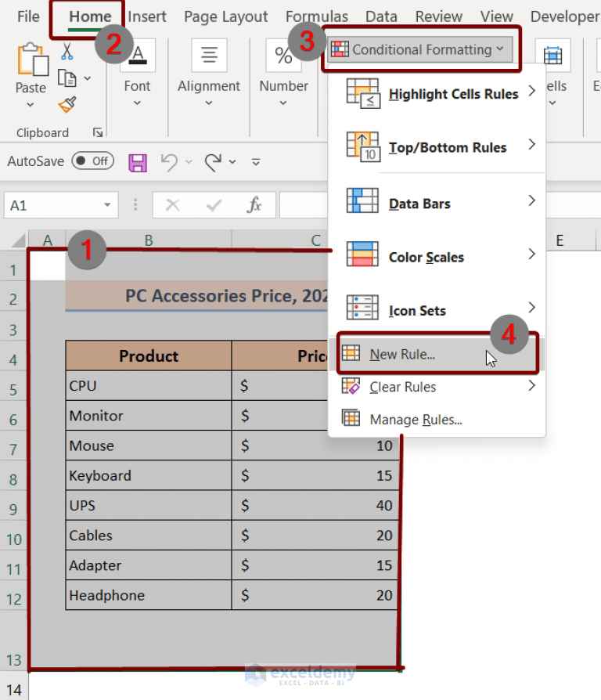Click the Alignment group icon
Screen dimensions: 601x700
[x=209, y=56]
